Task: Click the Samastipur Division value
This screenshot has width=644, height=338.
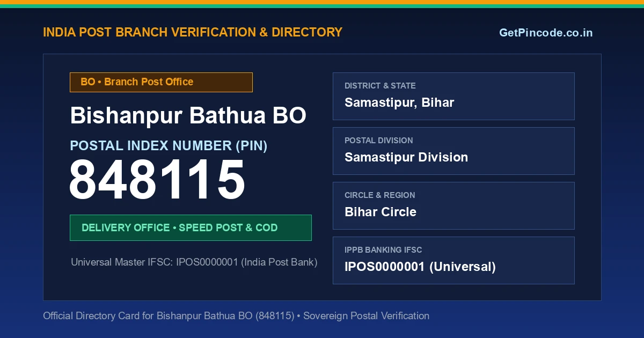Action: 406,157
